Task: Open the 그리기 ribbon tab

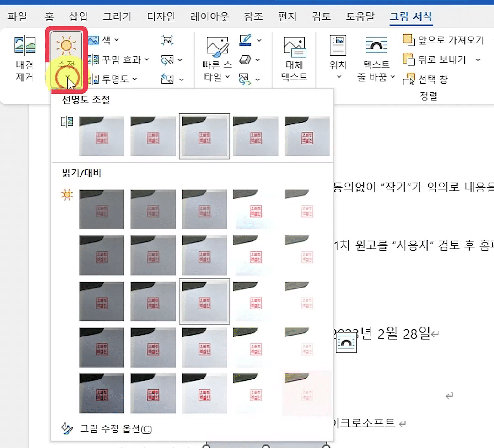Action: tap(117, 16)
